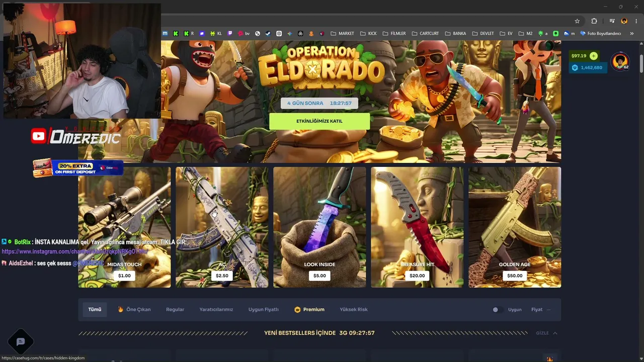Click the 1,462,680 points balance

point(587,67)
